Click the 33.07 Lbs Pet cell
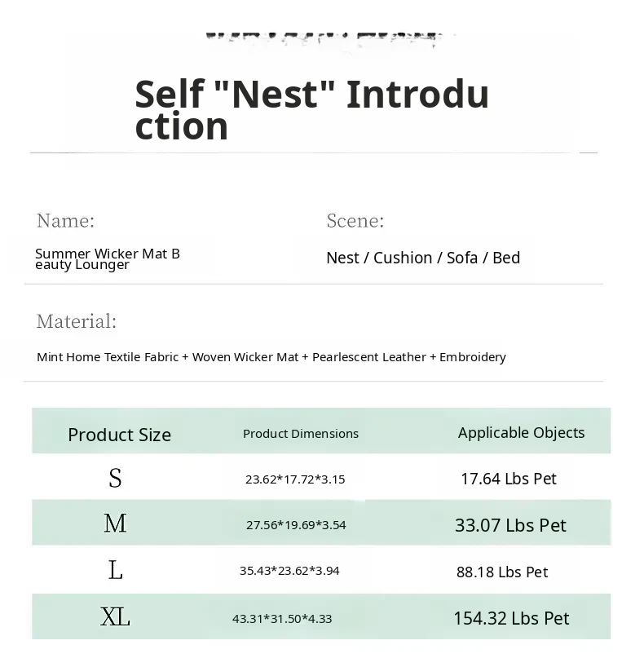 coord(510,525)
